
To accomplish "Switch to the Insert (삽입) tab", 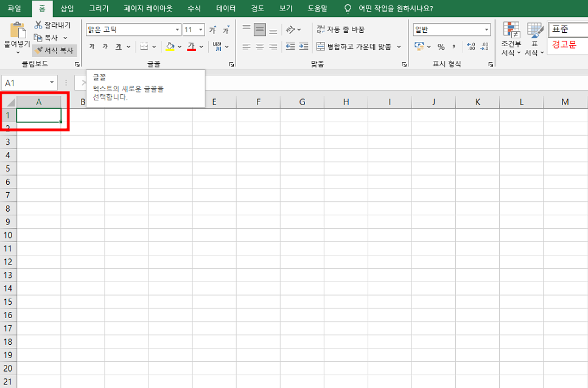I will point(67,9).
